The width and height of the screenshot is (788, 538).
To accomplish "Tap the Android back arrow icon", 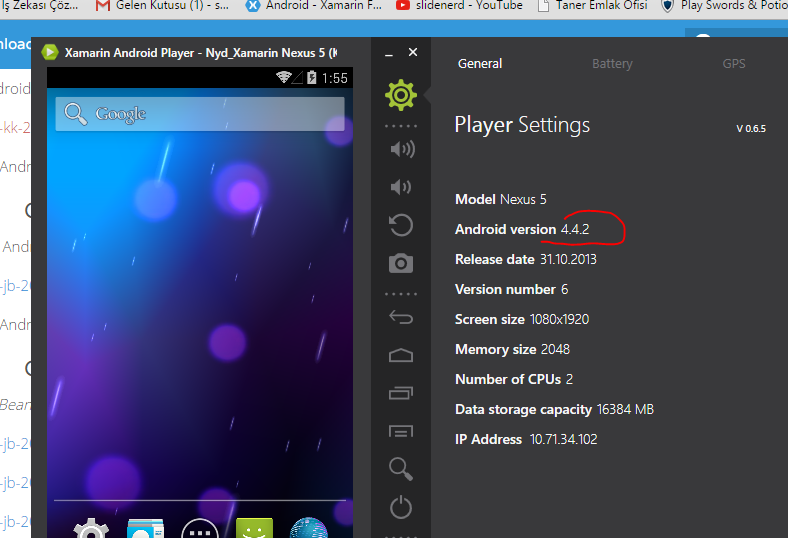I will (401, 317).
